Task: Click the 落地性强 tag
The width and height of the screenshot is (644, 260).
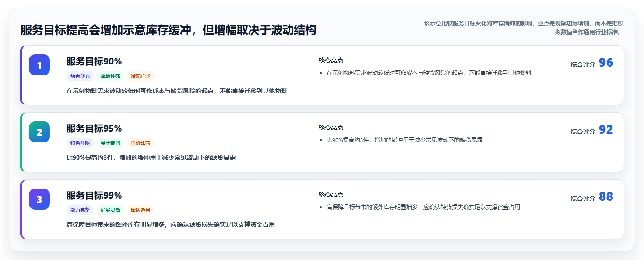Action: 110,76
